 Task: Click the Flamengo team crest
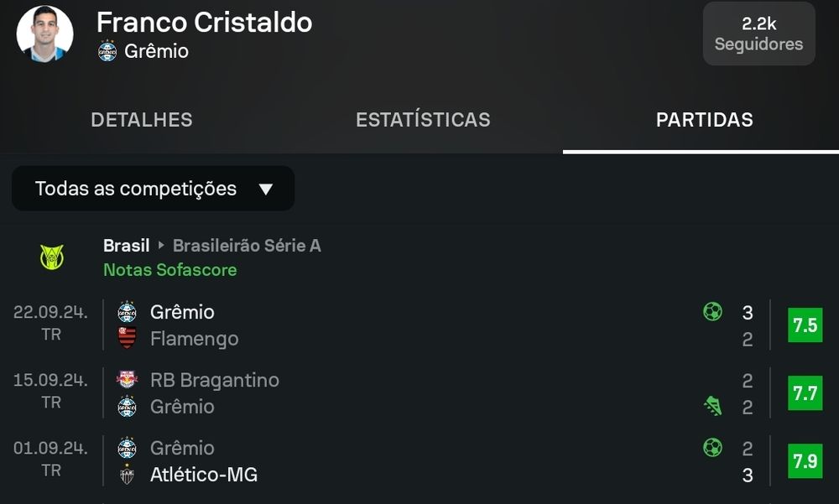(127, 339)
